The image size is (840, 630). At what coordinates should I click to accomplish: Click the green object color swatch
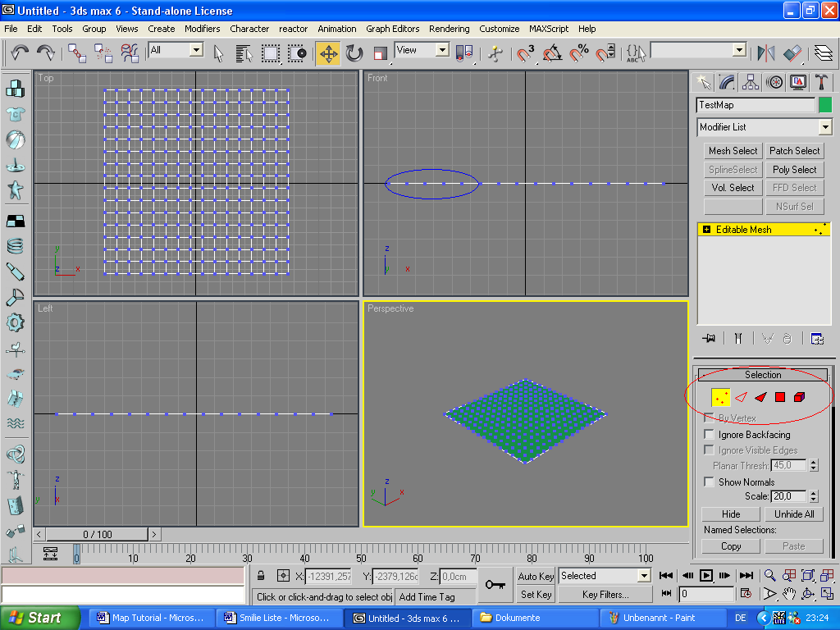tap(825, 105)
